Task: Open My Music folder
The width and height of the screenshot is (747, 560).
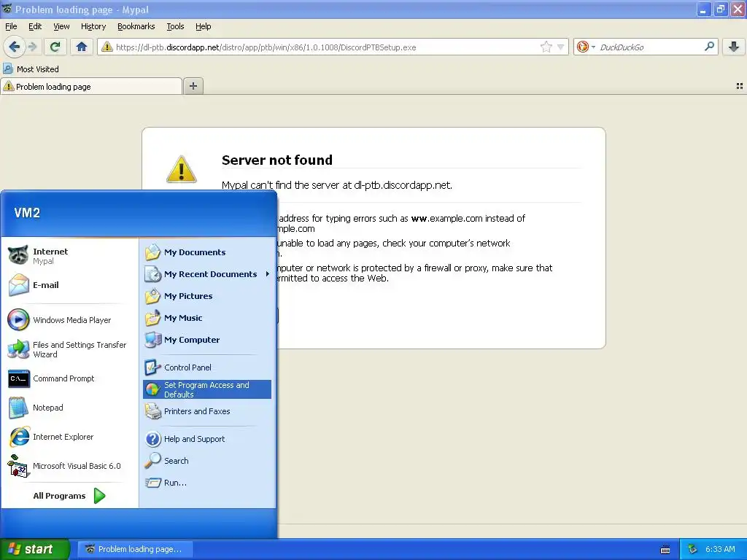Action: (x=207, y=318)
